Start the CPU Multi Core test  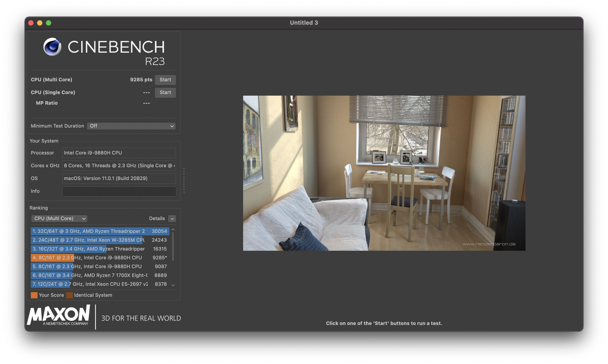point(165,80)
